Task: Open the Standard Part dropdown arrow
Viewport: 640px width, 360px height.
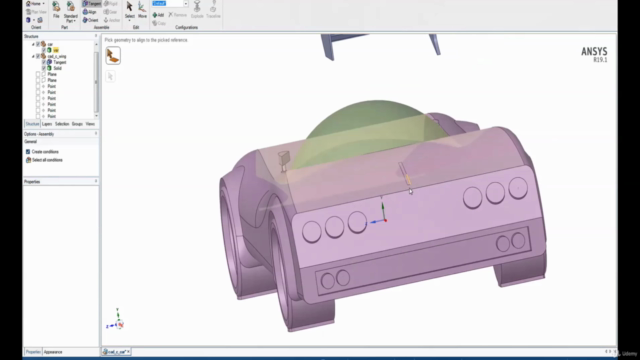Action: [x=75, y=21]
